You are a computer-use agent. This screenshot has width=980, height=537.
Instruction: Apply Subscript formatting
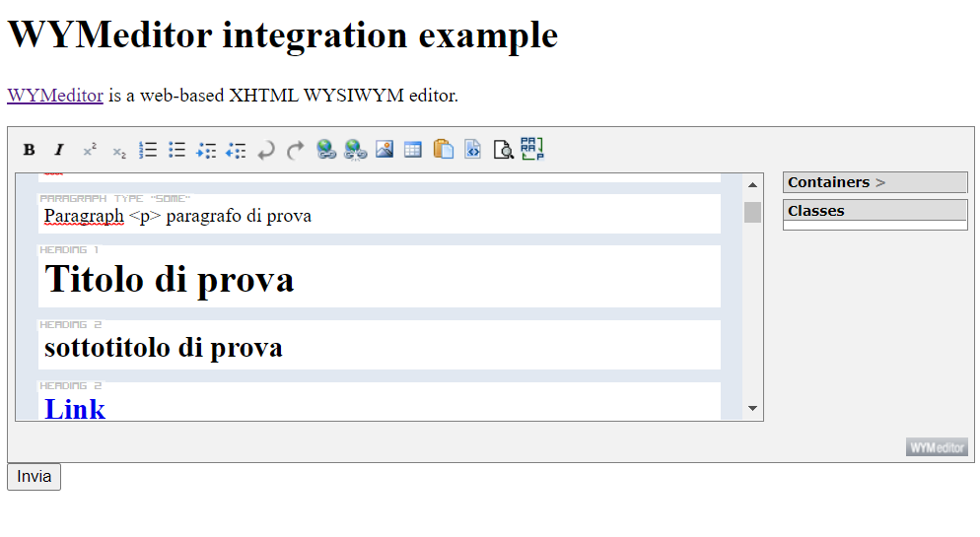click(x=118, y=150)
